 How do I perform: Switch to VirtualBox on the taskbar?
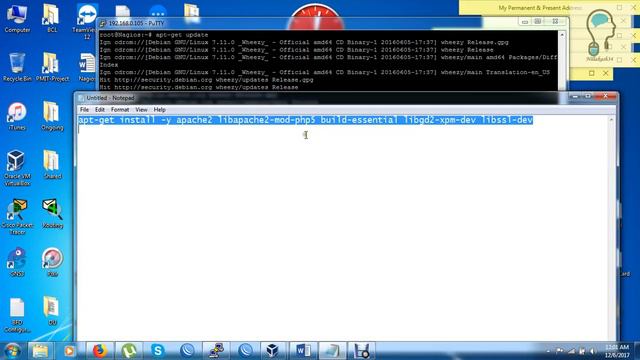(272, 351)
